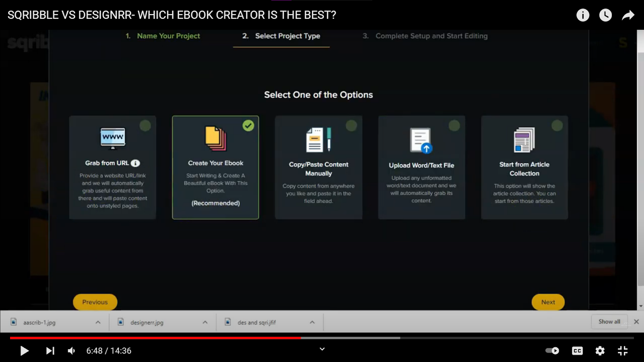Expand the chevron below the video progress bar
The width and height of the screenshot is (644, 362).
pyautogui.click(x=322, y=349)
